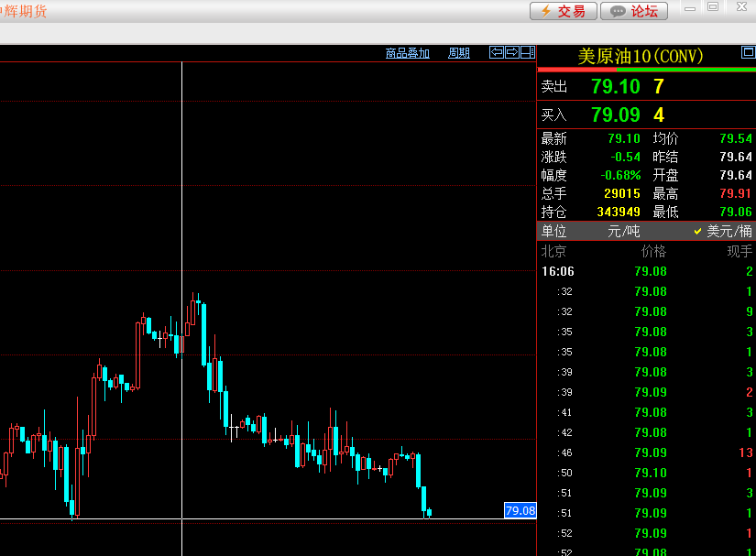This screenshot has width=756, height=556.
Task: Click the 均价 value 79.54
Action: [736, 138]
